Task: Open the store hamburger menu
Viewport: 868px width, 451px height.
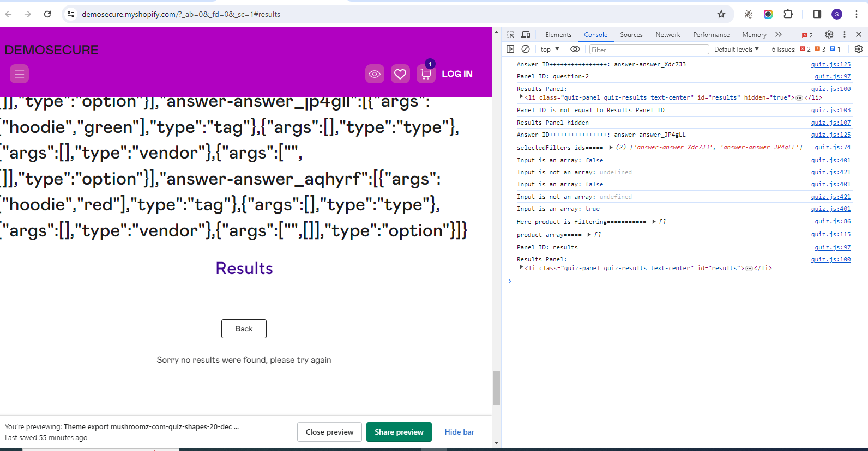Action: point(20,74)
